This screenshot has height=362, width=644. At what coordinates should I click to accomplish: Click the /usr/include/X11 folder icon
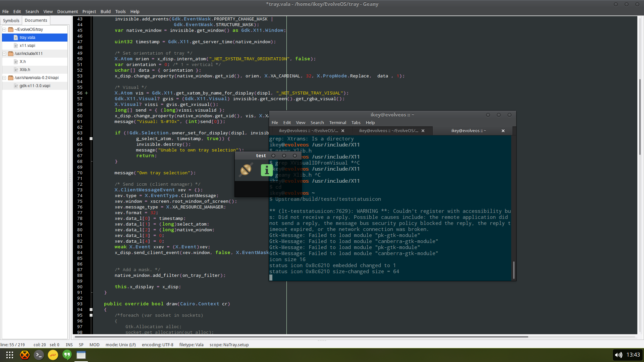click(11, 54)
